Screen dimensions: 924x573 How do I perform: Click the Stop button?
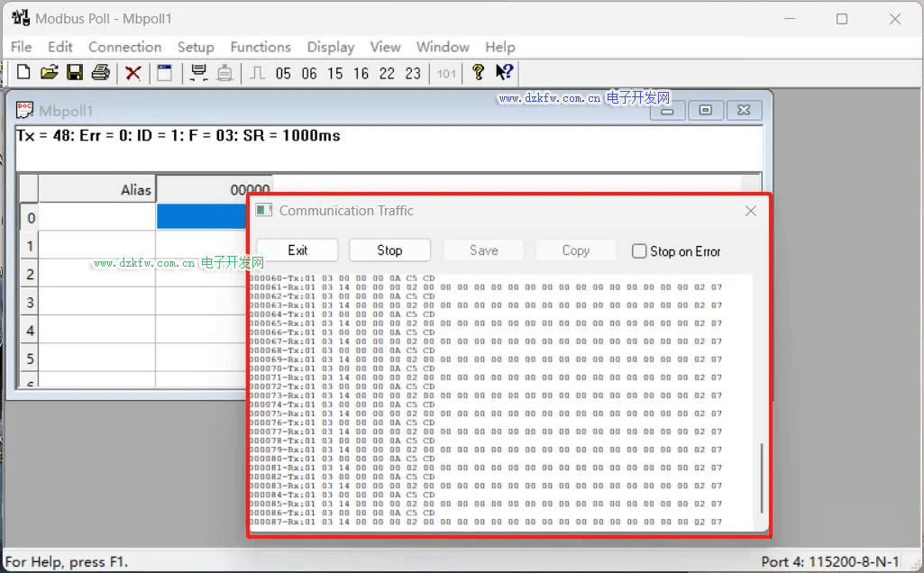coord(389,250)
